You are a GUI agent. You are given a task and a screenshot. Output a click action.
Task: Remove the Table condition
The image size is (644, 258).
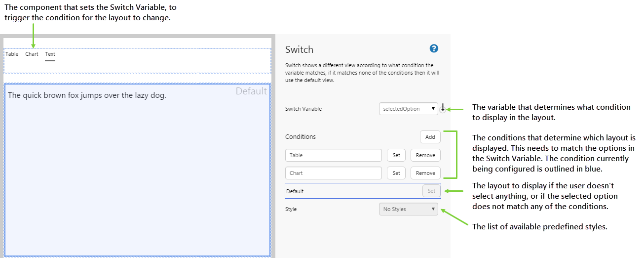coord(425,155)
